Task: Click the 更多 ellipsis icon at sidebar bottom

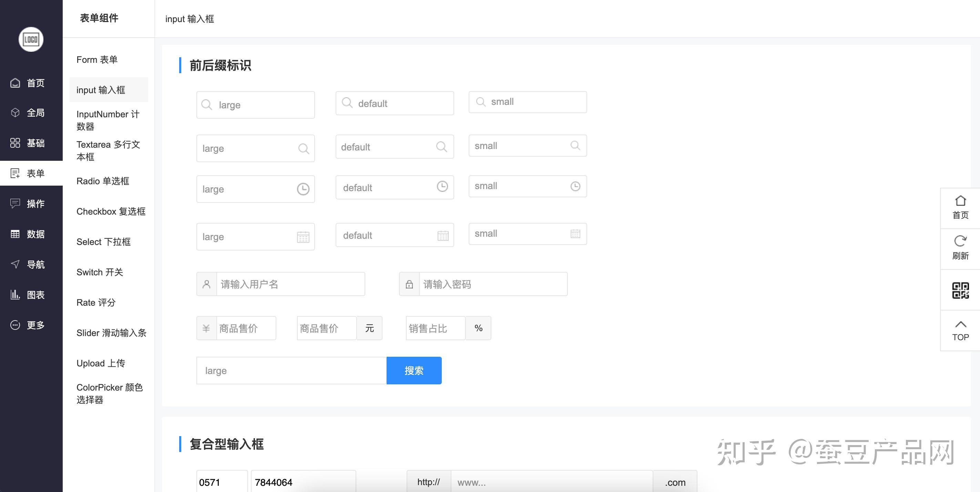Action: click(15, 325)
